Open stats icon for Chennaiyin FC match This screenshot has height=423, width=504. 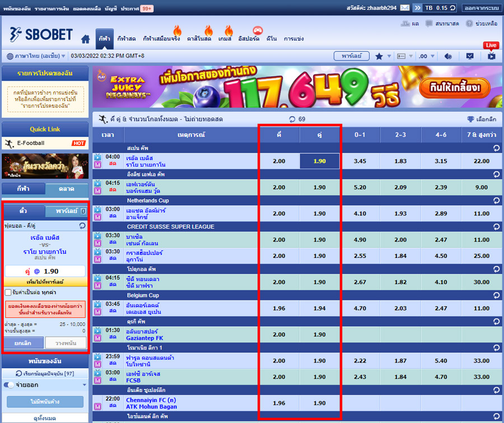click(x=97, y=407)
